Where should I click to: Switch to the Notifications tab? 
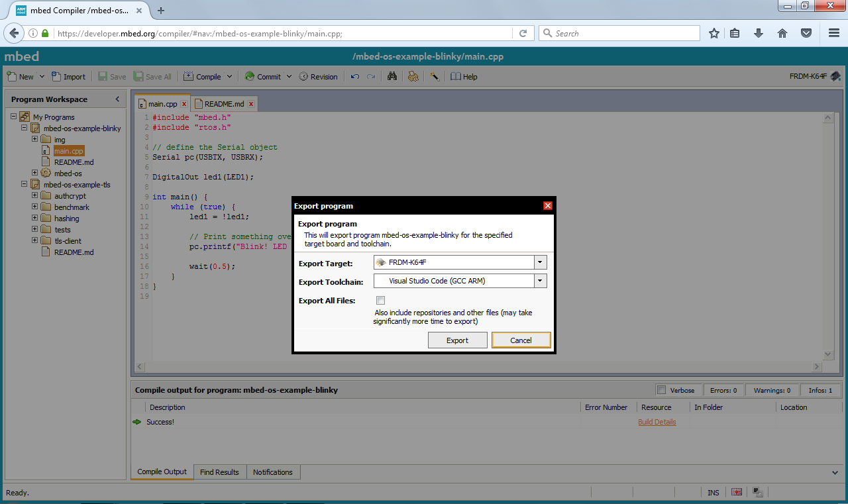(x=273, y=472)
